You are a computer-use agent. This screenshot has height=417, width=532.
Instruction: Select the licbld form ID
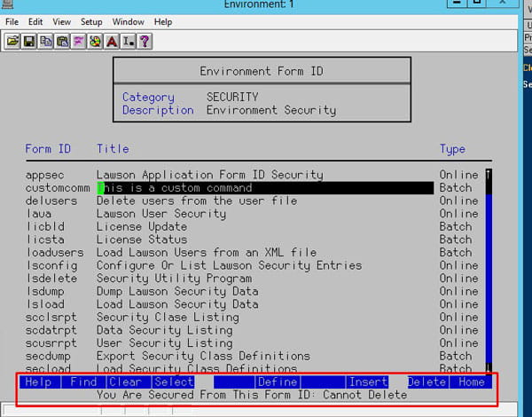point(45,227)
